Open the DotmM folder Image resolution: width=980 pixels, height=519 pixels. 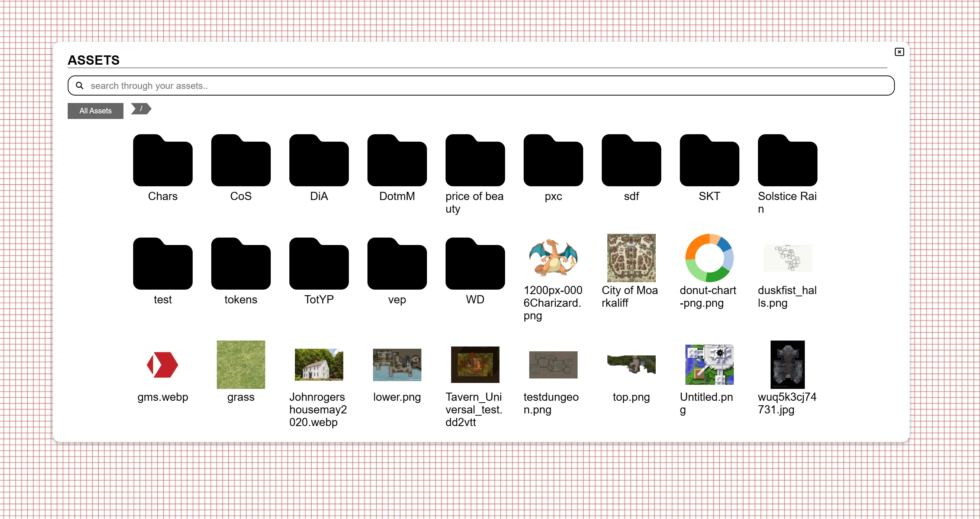pos(397,161)
